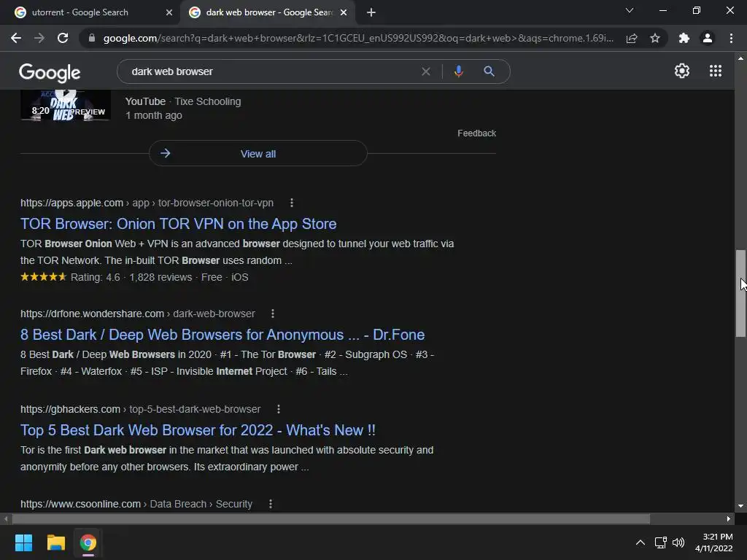
Task: Go back to previous page
Action: 16,38
